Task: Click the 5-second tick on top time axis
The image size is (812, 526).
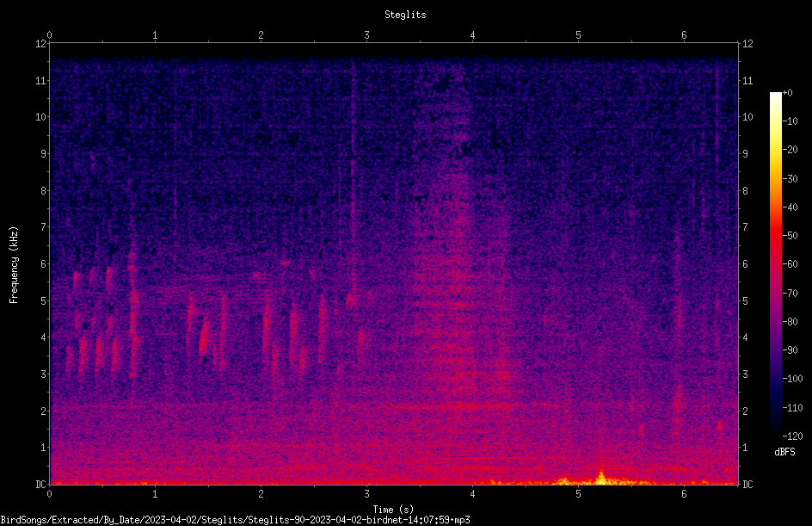Action: tap(578, 35)
